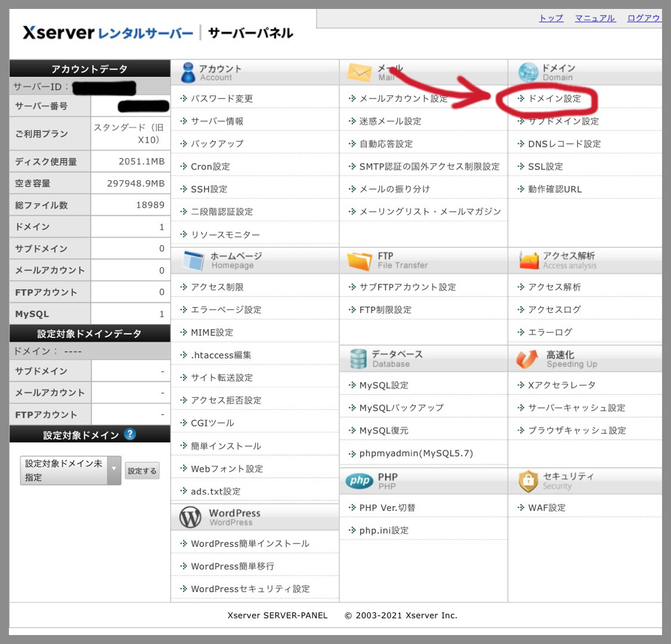The image size is (671, 644).
Task: Click the Domain globe icon
Action: (528, 72)
